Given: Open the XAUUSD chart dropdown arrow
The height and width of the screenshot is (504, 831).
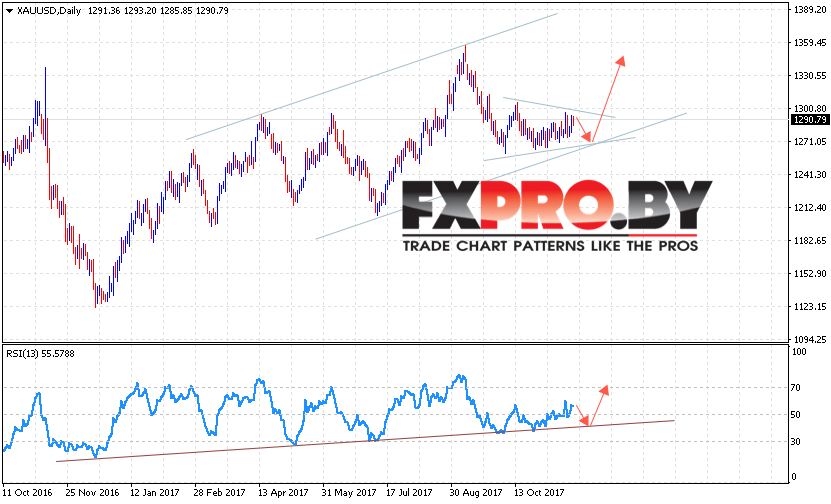Looking at the screenshot, I should 9,11.
